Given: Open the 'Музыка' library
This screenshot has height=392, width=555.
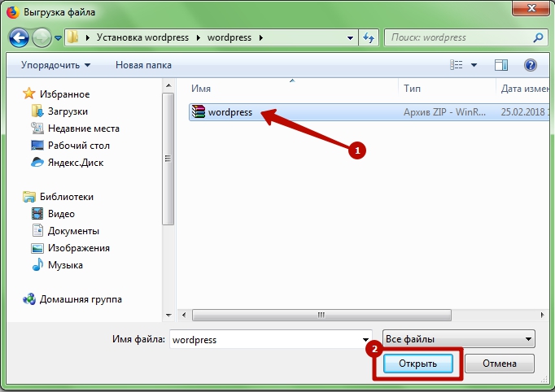Looking at the screenshot, I should click(65, 265).
